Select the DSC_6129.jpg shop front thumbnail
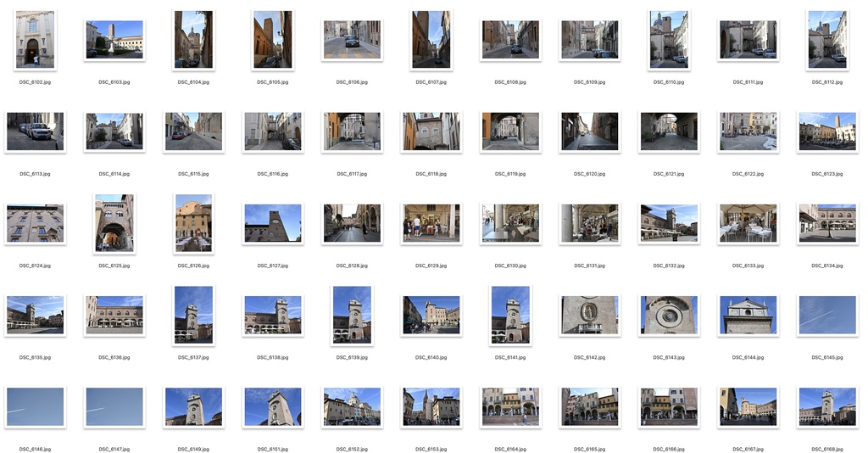Viewport: 868px width, 453px height. tap(431, 223)
